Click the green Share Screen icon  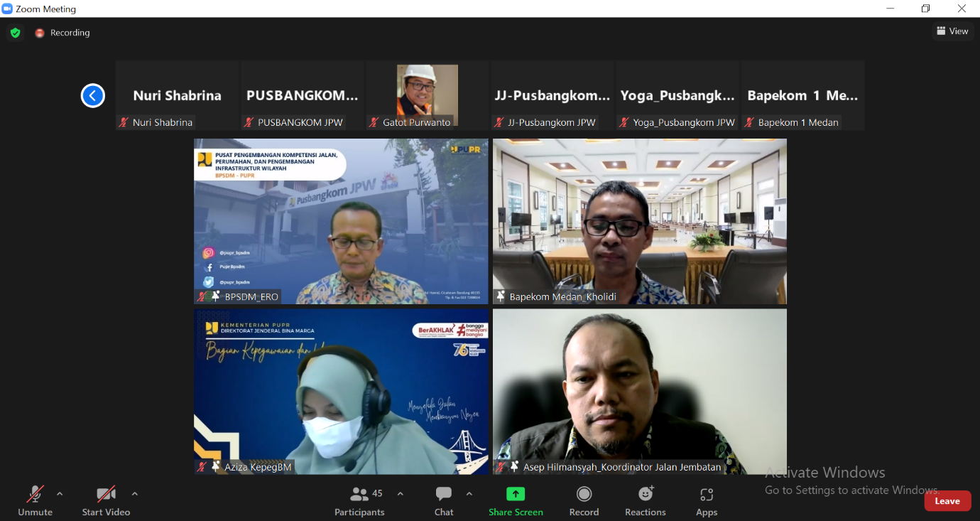(516, 494)
